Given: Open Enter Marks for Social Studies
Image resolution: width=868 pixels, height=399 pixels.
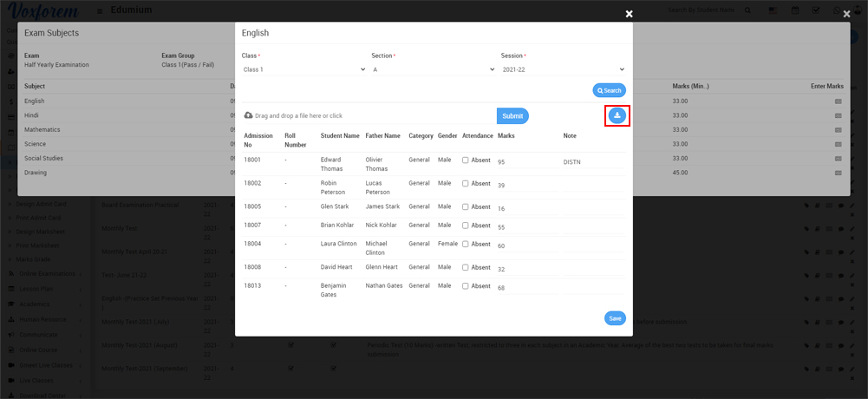Looking at the screenshot, I should tap(838, 159).
